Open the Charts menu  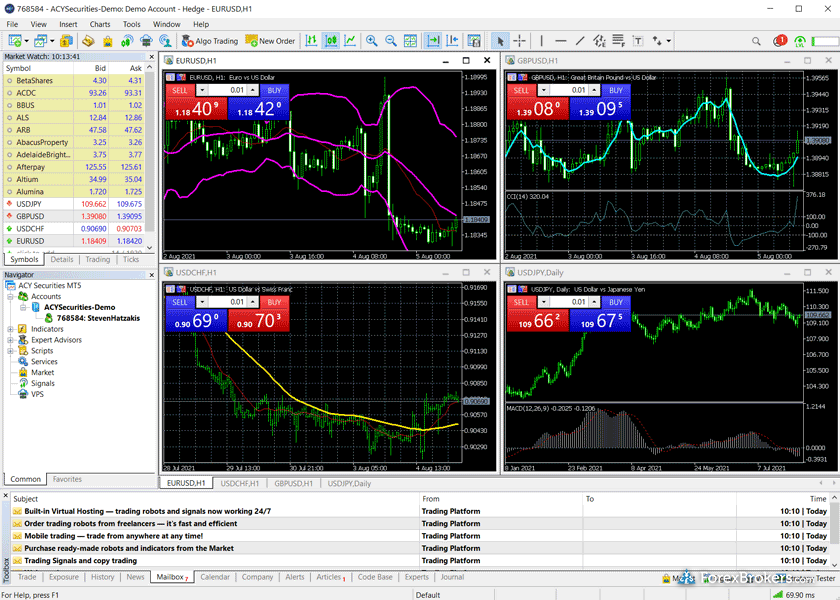coord(100,24)
